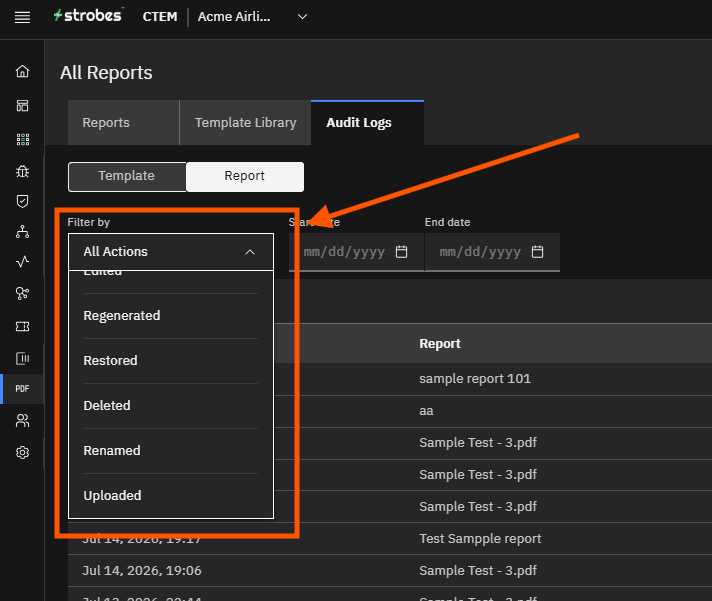Open the Start date calendar picker icon
Image resolution: width=712 pixels, height=601 pixels.
point(401,251)
